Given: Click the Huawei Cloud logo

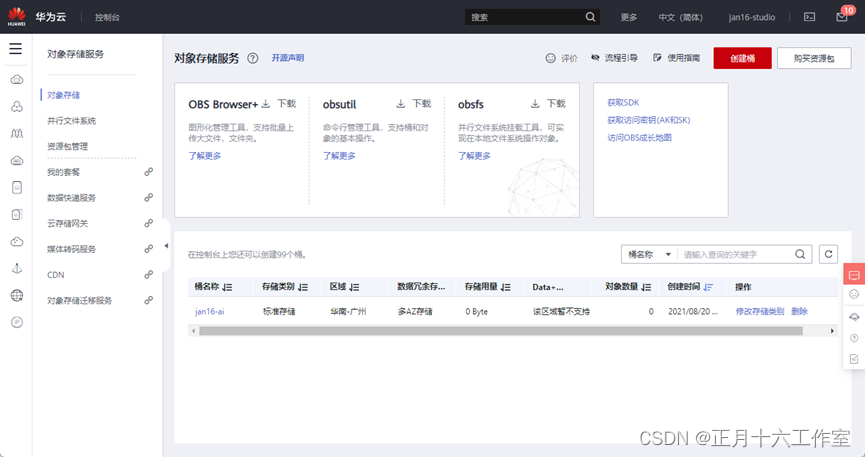Looking at the screenshot, I should pyautogui.click(x=17, y=17).
